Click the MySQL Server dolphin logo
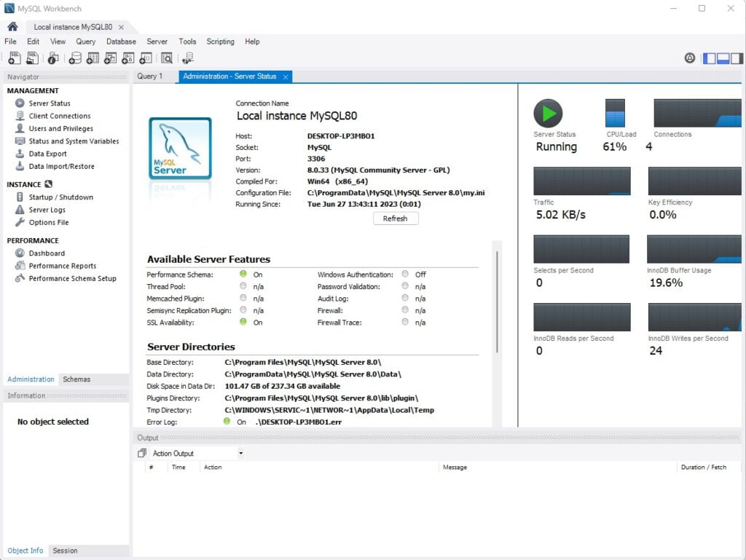 point(180,149)
